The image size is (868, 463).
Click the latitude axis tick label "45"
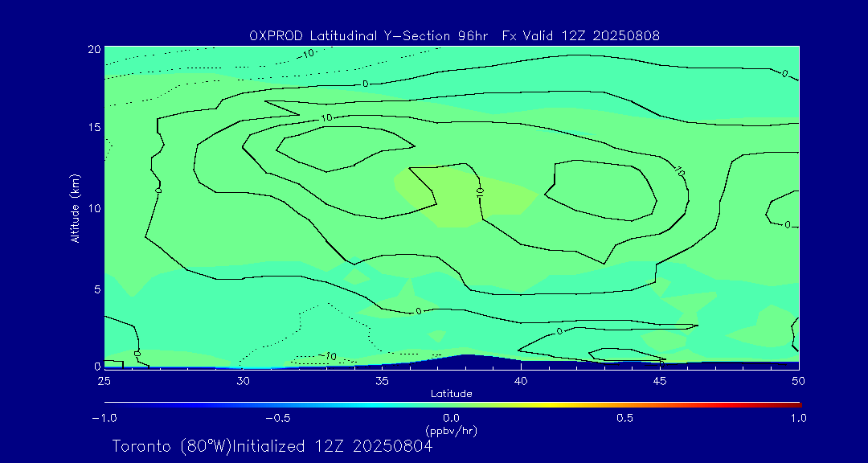pos(660,381)
